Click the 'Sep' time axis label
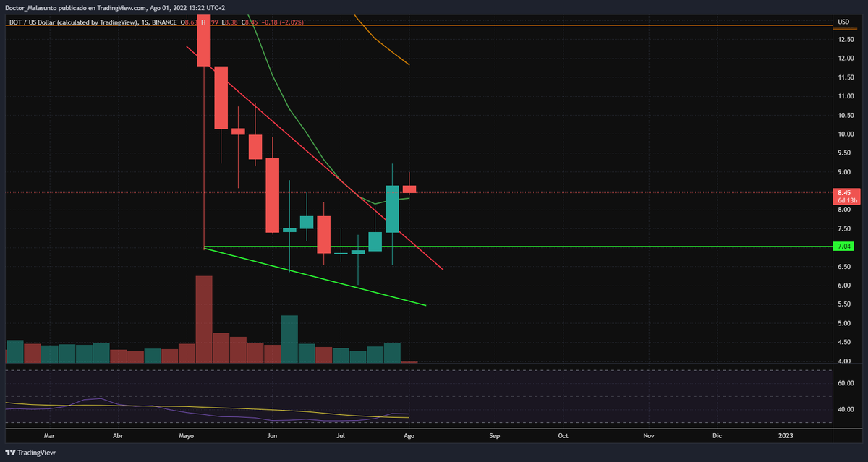This screenshot has height=462, width=868. click(x=495, y=436)
